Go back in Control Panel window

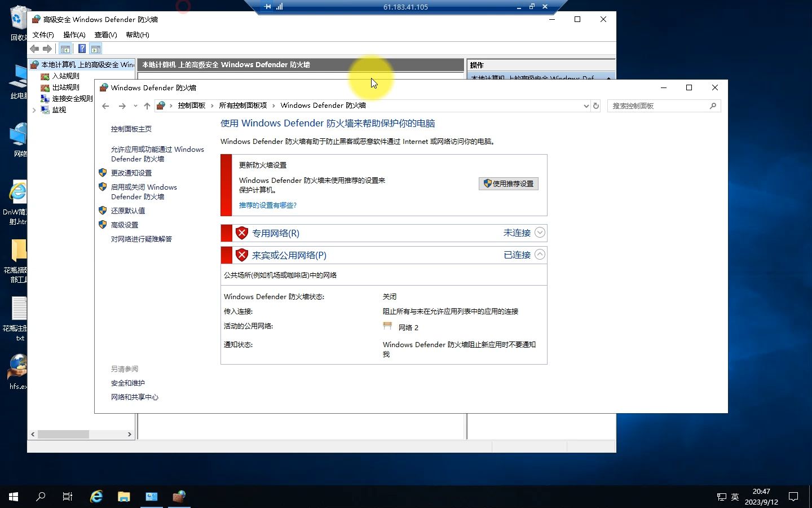[105, 106]
